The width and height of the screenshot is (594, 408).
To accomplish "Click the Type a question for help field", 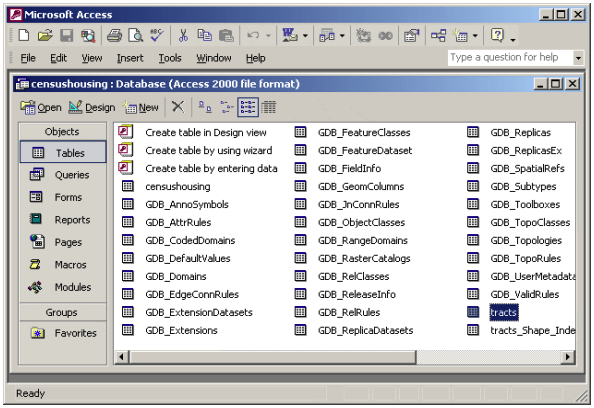I will 510,58.
